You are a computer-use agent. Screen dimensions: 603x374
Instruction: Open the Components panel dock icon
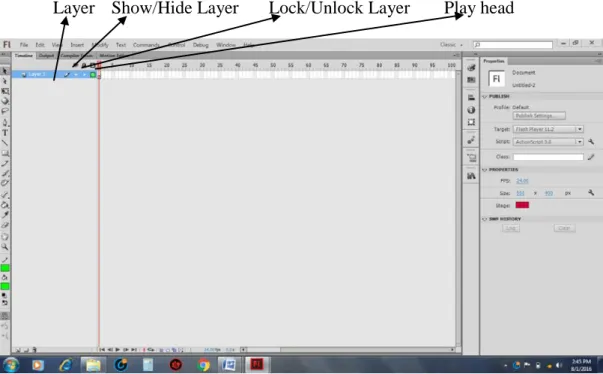pos(471,158)
